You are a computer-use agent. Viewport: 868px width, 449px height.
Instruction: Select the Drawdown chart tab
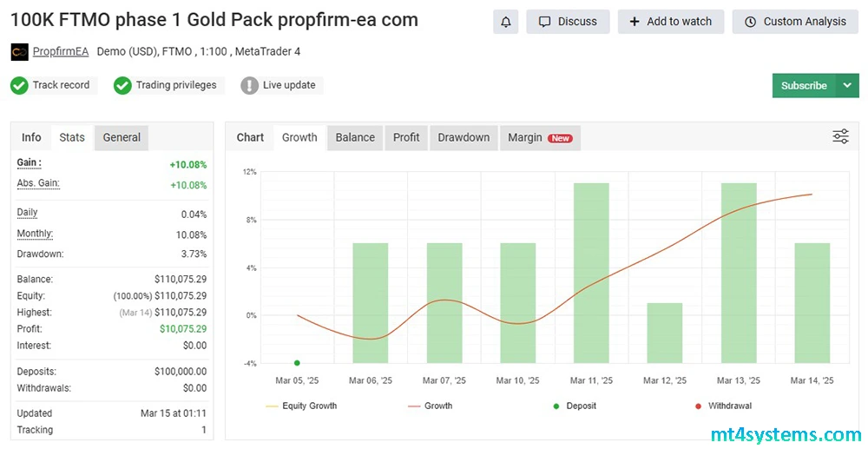coord(464,137)
